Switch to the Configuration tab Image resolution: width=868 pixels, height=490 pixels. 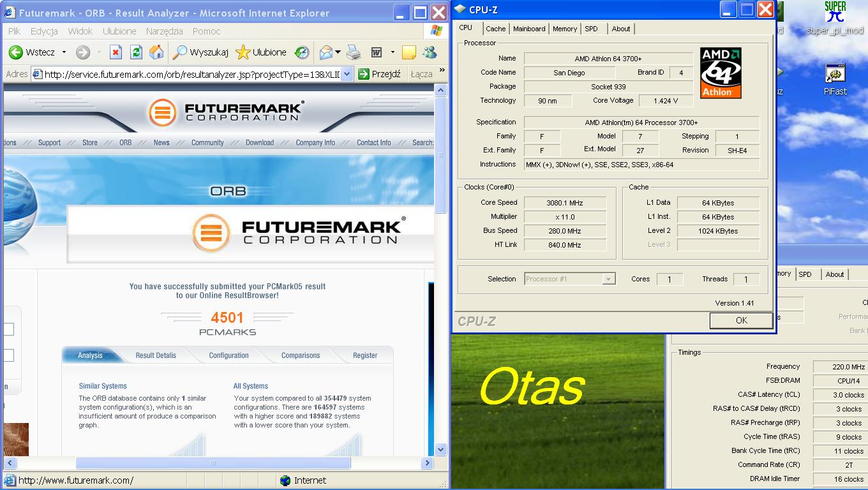coord(228,355)
